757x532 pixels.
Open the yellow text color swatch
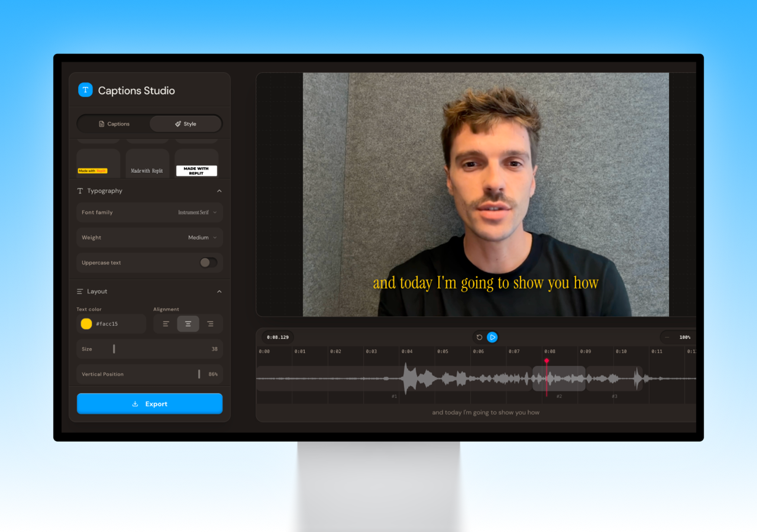tap(86, 324)
